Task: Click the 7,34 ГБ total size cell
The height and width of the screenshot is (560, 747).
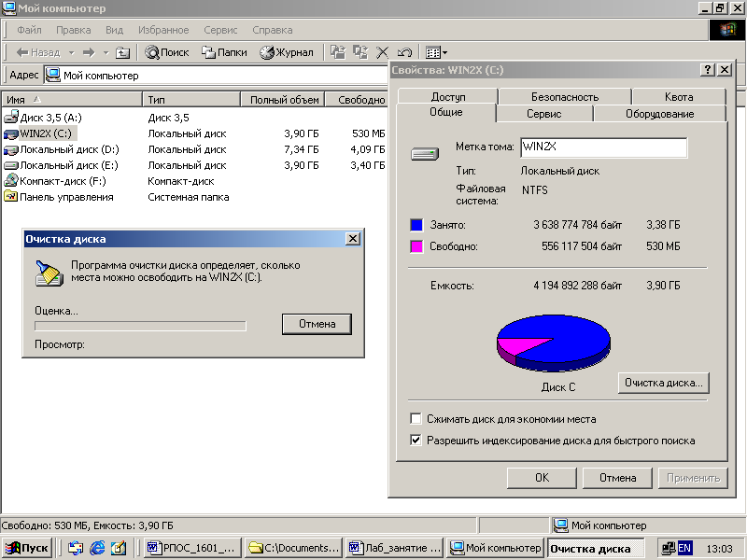Action: click(x=301, y=149)
